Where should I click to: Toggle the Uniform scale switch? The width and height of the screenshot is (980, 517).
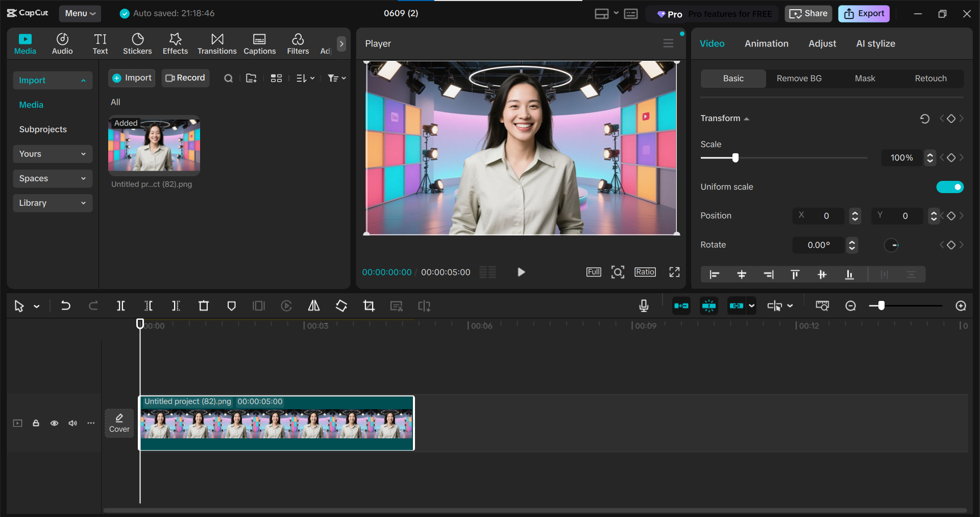949,187
